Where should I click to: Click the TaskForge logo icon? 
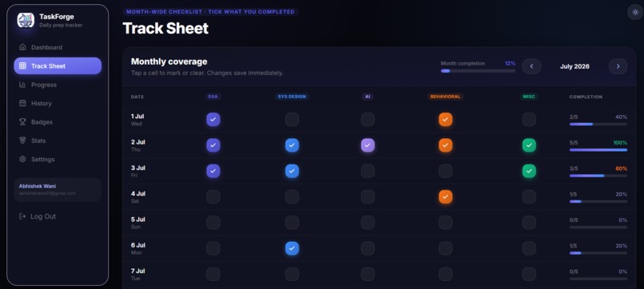(x=26, y=20)
